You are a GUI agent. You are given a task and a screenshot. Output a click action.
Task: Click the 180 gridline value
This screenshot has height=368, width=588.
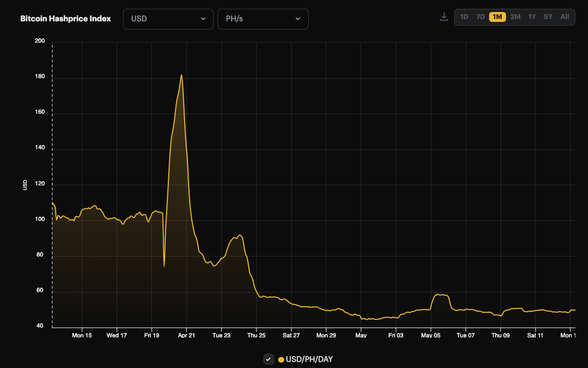click(x=40, y=75)
